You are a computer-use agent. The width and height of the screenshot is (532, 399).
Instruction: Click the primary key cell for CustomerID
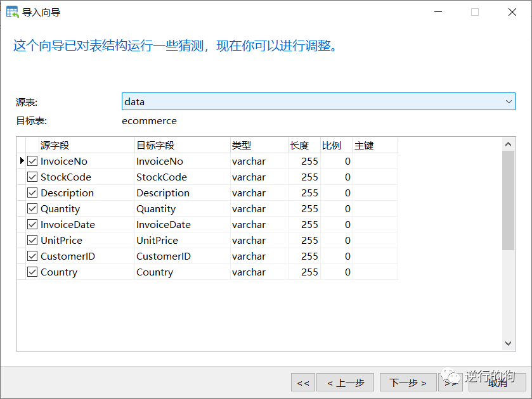point(375,256)
